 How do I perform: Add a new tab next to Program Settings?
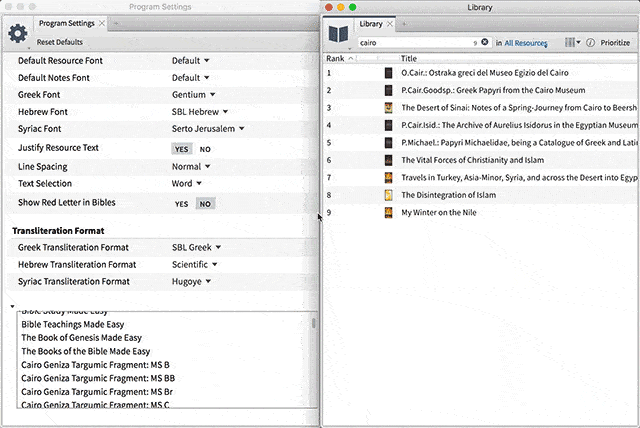pos(116,23)
